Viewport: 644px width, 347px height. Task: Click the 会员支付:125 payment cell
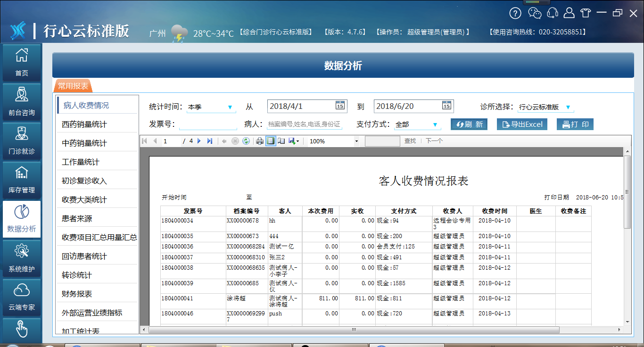pos(404,247)
